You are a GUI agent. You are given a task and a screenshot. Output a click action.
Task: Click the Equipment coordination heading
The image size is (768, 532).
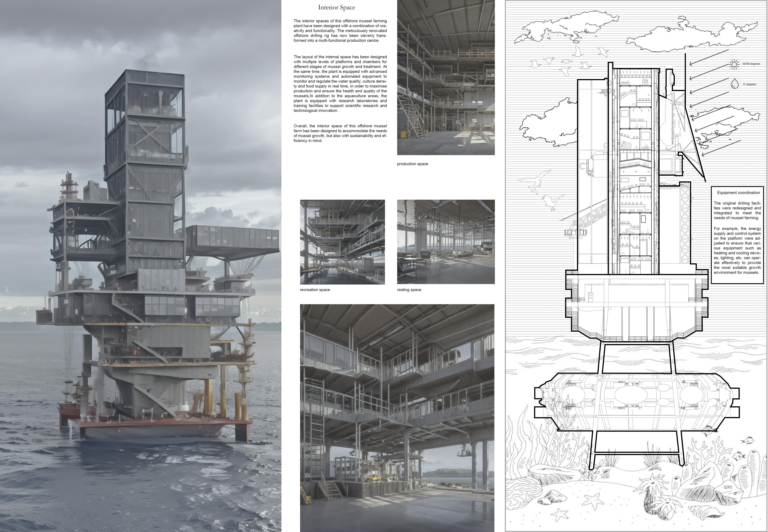click(x=738, y=193)
